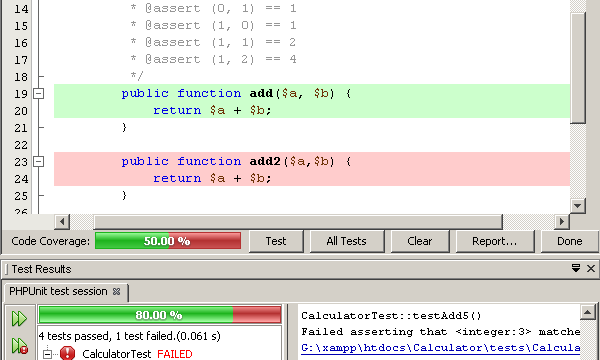Click the editor vertical scrollbar thumb
Image resolution: width=600 pixels, height=360 pixels.
click(577, 68)
